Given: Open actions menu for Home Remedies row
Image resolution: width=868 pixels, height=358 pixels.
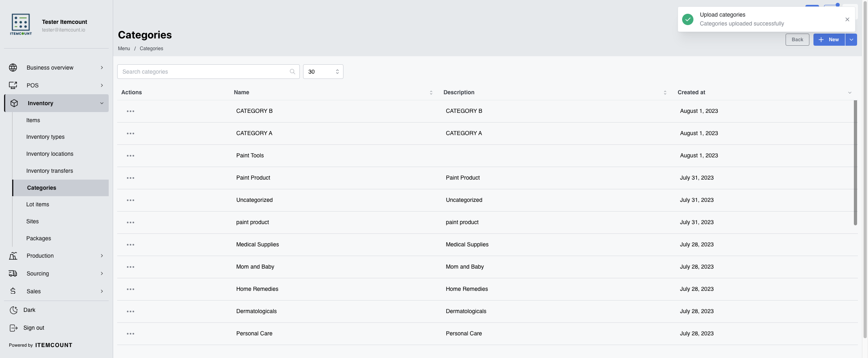Looking at the screenshot, I should coord(131,289).
